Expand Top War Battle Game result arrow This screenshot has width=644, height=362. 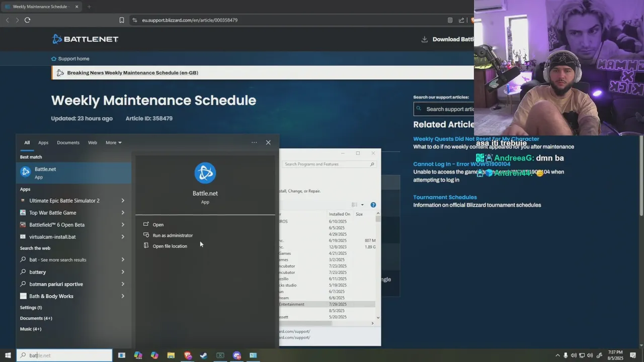click(123, 213)
